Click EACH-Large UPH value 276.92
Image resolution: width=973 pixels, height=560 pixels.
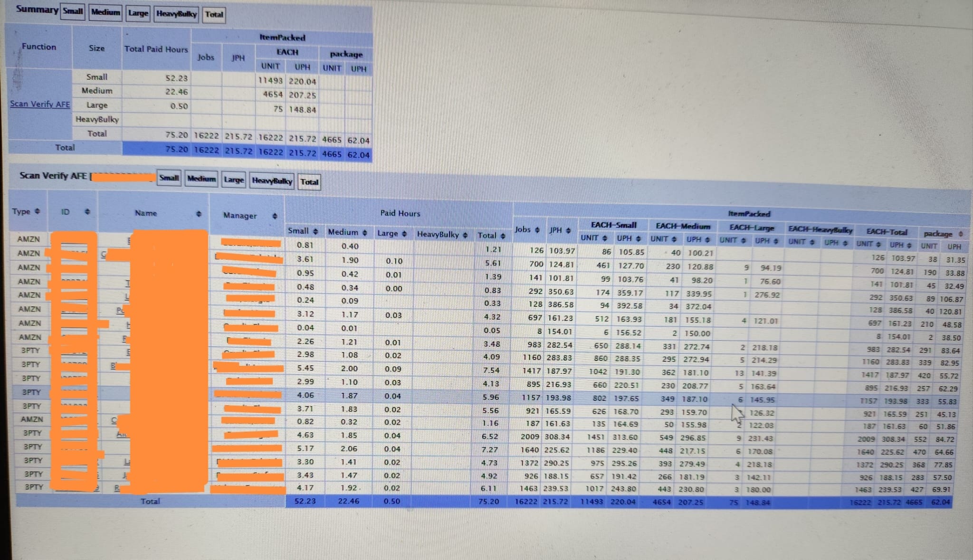click(767, 295)
